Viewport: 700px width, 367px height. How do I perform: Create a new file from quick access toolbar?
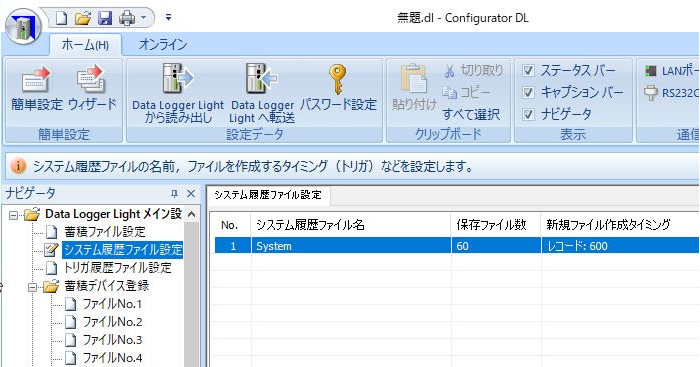pos(61,18)
